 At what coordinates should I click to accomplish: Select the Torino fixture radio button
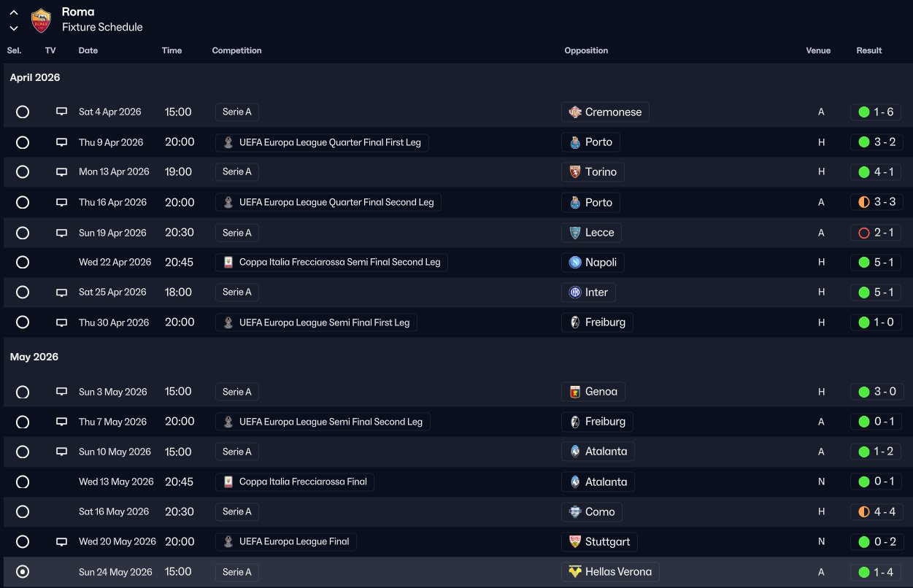point(23,172)
